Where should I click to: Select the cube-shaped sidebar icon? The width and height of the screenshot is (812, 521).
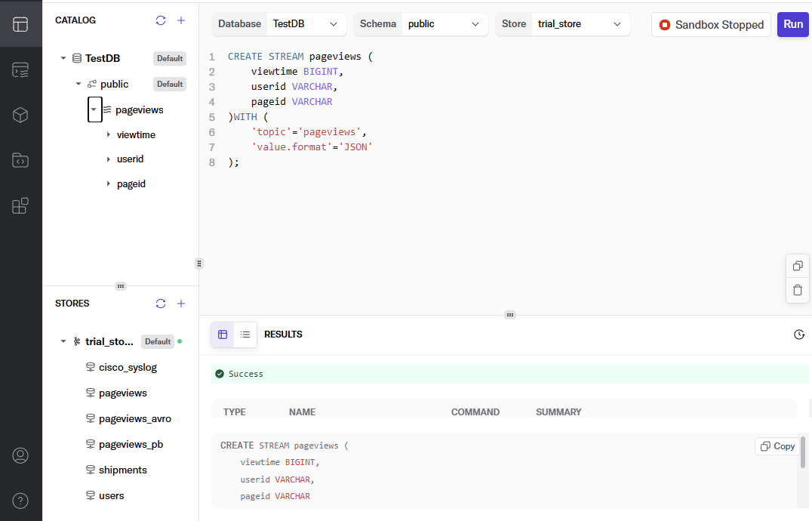[x=20, y=115]
